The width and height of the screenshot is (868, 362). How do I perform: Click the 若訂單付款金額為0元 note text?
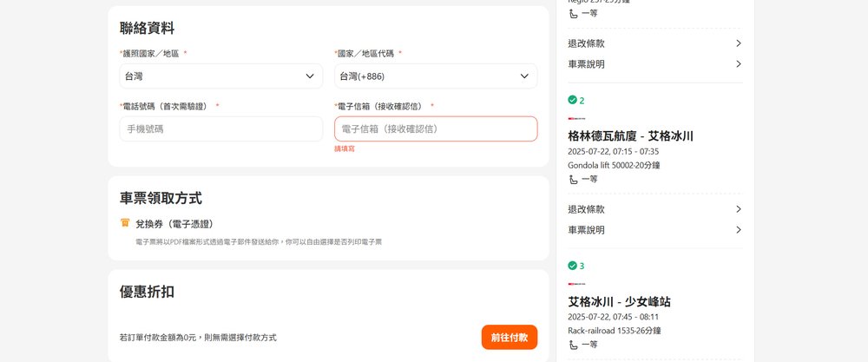198,338
